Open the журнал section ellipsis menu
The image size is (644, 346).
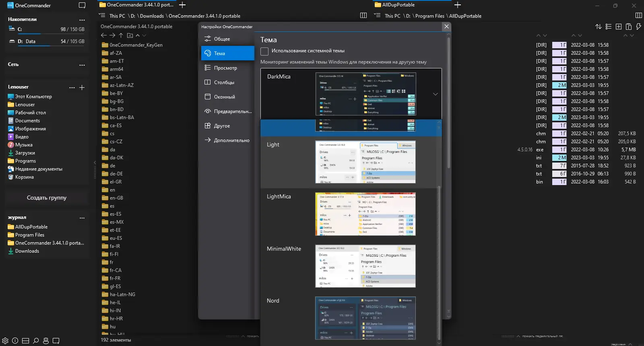82,218
